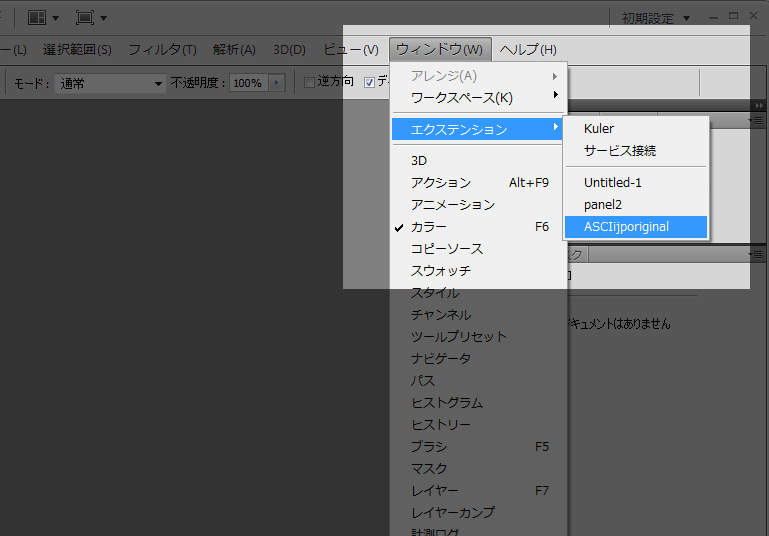Choose panel2 from the extensions list
Screen dimensions: 769x536
(x=603, y=205)
